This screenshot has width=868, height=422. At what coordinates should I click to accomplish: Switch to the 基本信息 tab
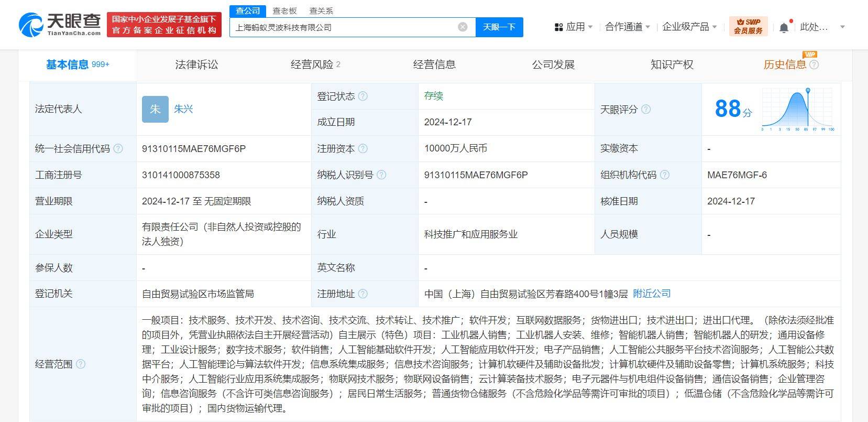tap(78, 65)
